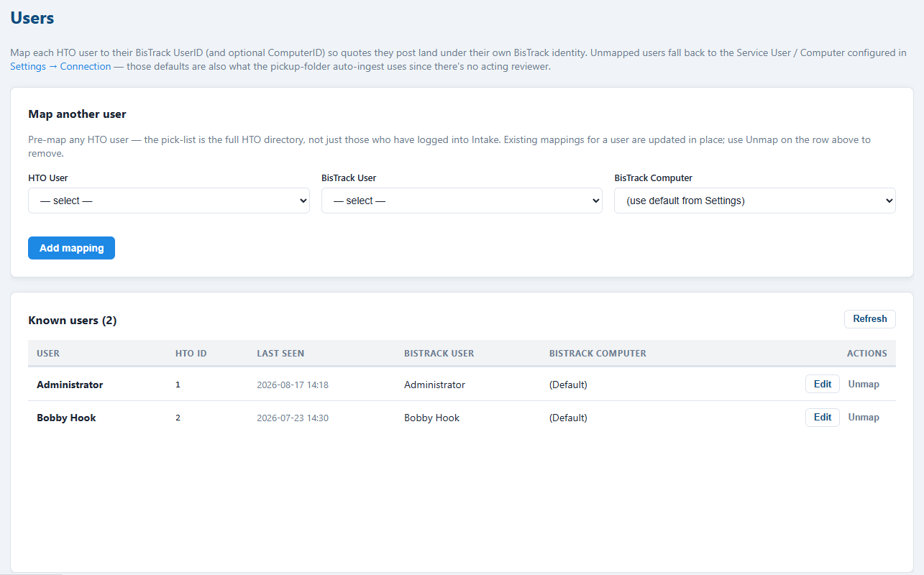The image size is (924, 575).
Task: Click (Default) computer in Bobby Hook row
Action: tap(568, 418)
